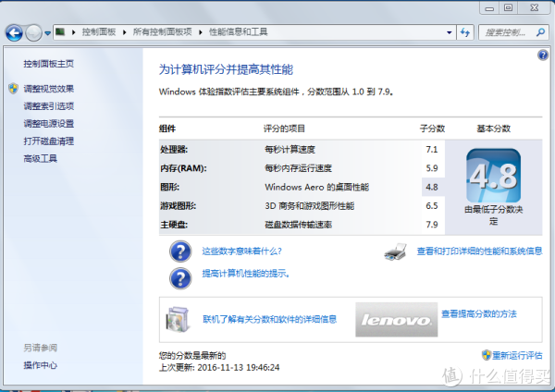555x392 pixels.
Task: Select the 控制面板 breadcrumb
Action: (x=99, y=32)
